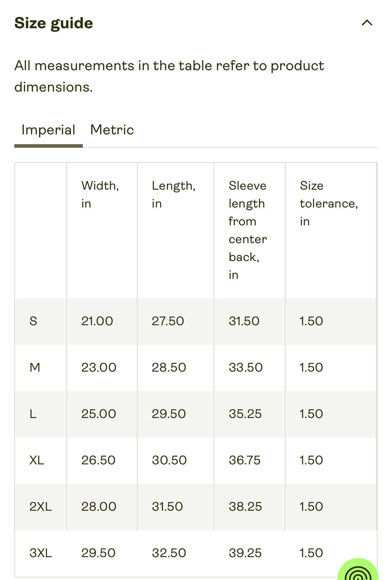Click the M size row label
This screenshot has width=392, height=580.
coord(35,368)
